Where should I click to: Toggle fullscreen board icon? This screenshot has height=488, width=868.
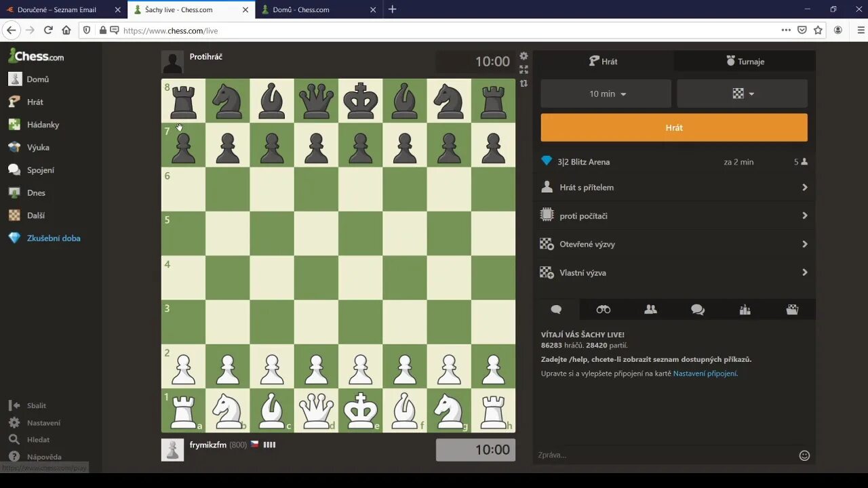coord(524,69)
